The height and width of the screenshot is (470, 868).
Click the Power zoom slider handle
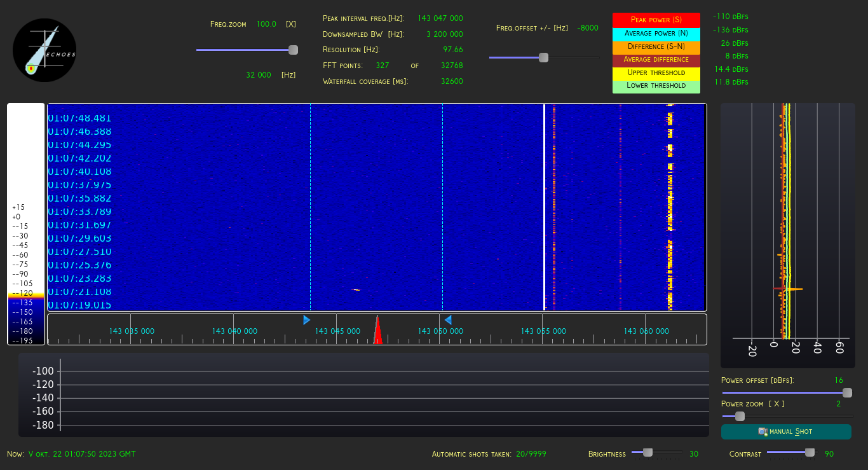tap(740, 416)
